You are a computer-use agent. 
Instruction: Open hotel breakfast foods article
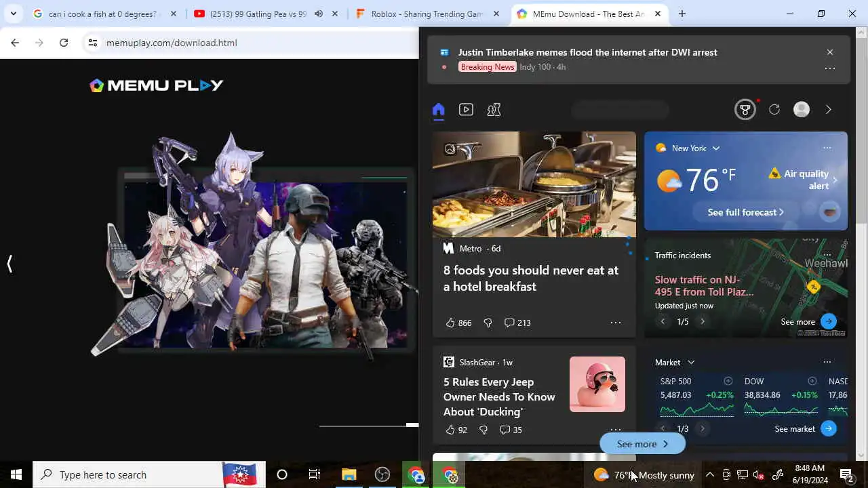click(531, 278)
